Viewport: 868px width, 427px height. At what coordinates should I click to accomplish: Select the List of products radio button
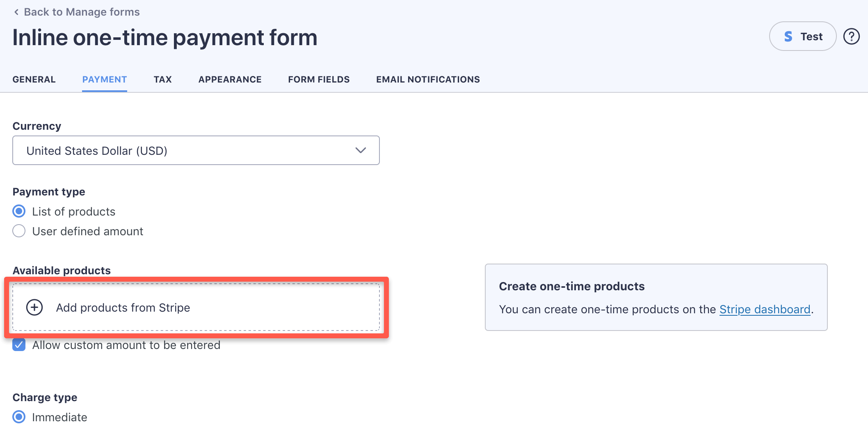[x=18, y=211]
